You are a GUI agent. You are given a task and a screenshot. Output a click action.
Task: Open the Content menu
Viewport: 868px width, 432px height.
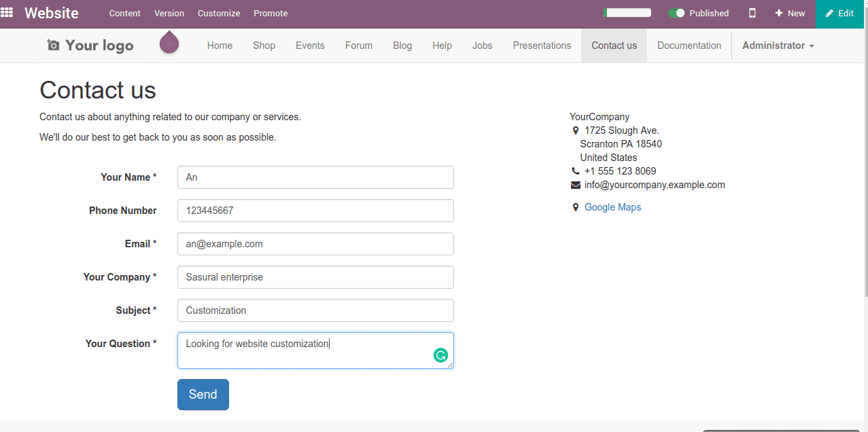click(x=124, y=13)
